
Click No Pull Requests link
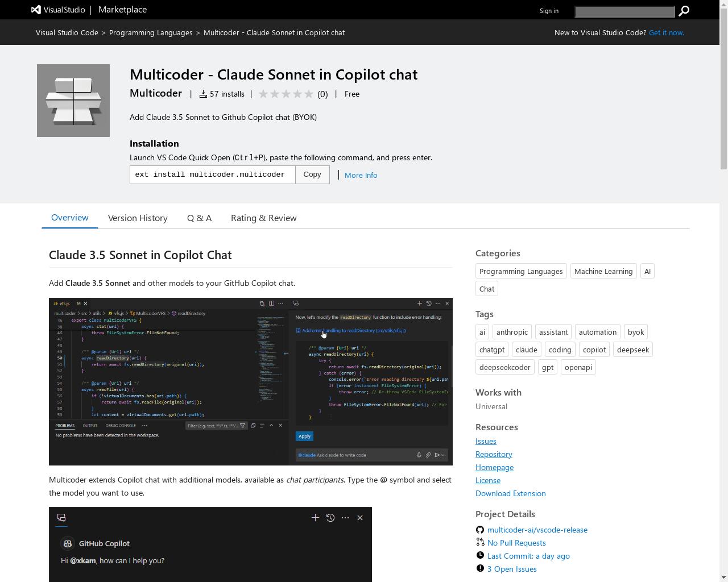[x=516, y=543]
